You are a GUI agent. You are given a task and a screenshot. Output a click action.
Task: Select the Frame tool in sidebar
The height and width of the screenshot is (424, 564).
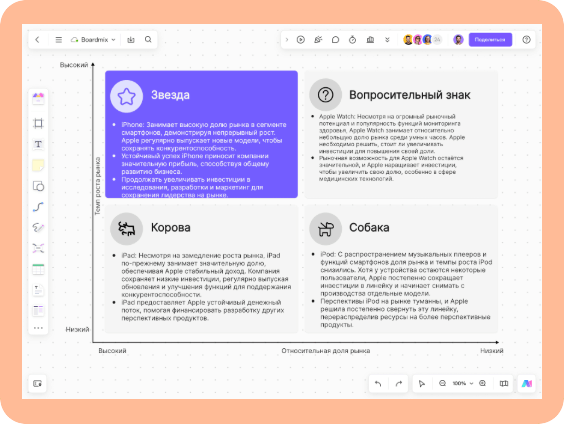[38, 123]
